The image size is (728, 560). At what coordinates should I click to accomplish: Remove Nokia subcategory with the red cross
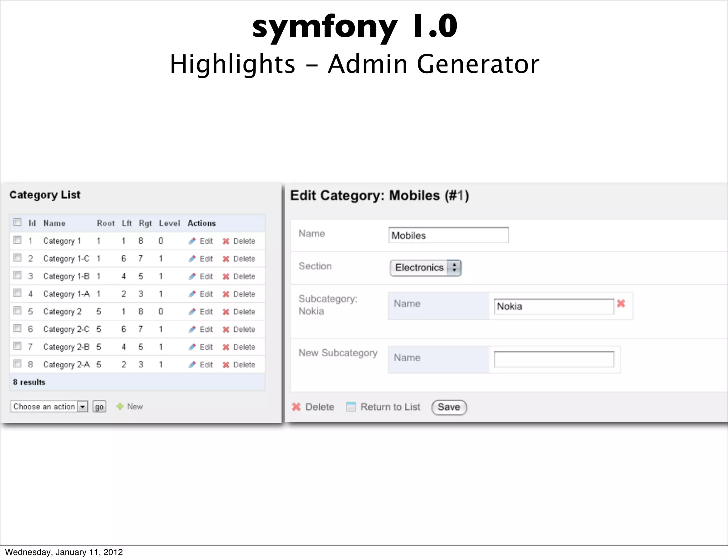621,303
